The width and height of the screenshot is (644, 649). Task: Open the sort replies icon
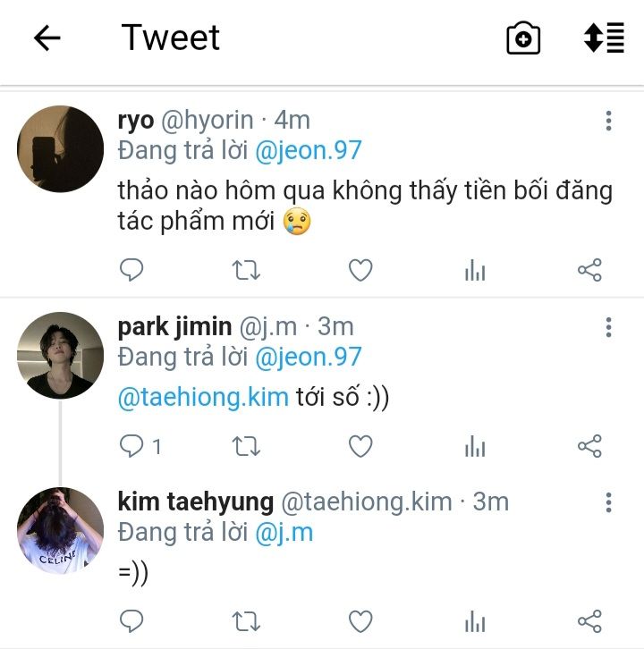[x=604, y=38]
